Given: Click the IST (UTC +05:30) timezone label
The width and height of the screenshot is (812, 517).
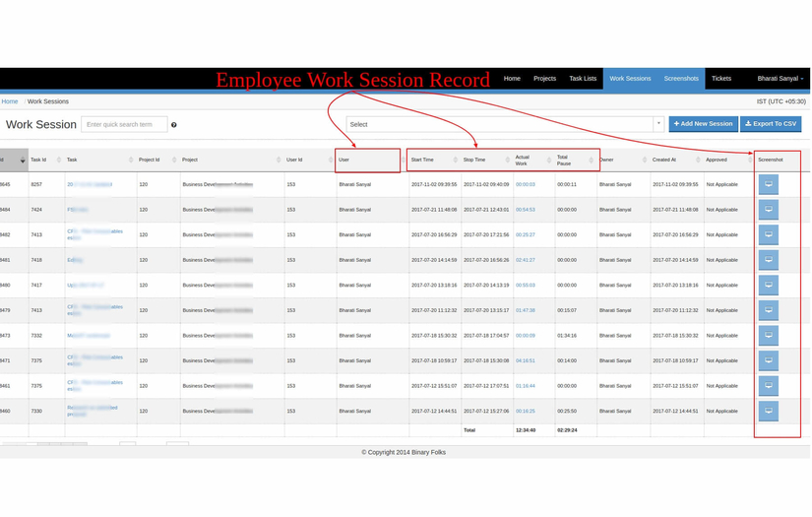Looking at the screenshot, I should coord(781,101).
